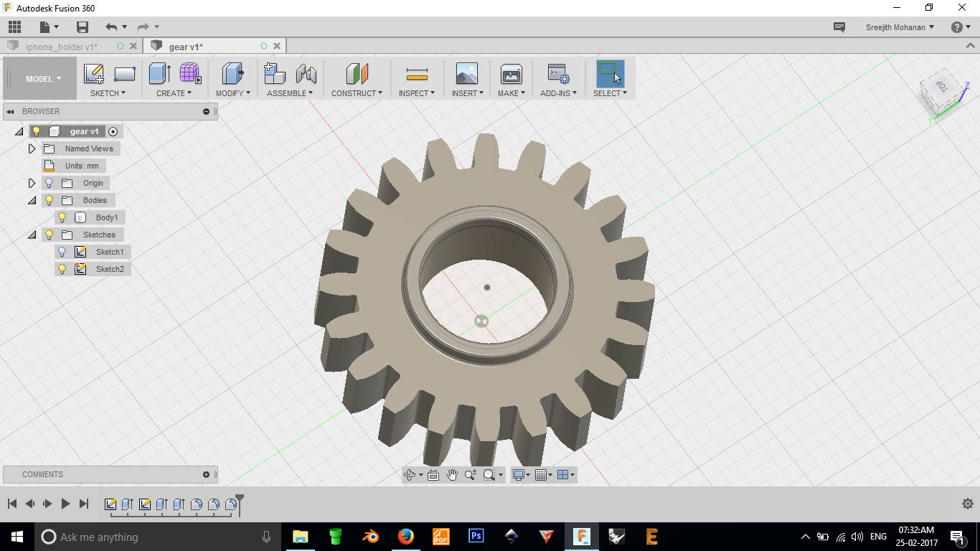Click the Undo arrow
The width and height of the screenshot is (980, 551).
pos(110,27)
